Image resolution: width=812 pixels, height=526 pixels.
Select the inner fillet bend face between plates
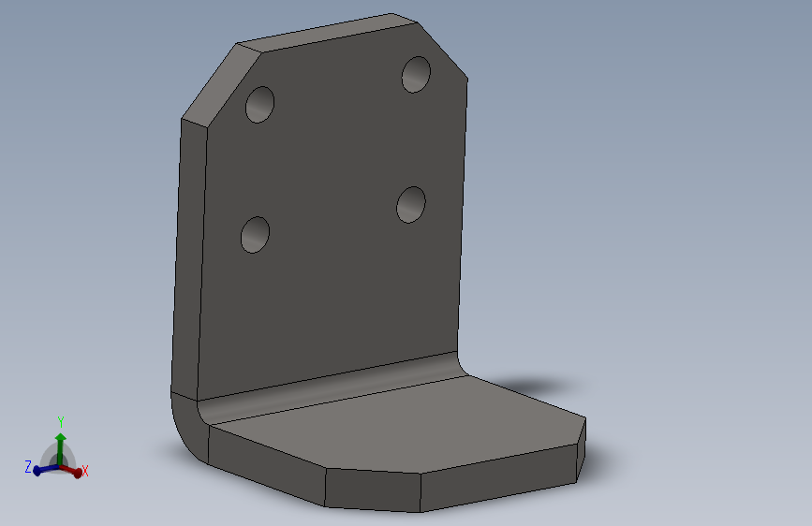click(x=332, y=389)
